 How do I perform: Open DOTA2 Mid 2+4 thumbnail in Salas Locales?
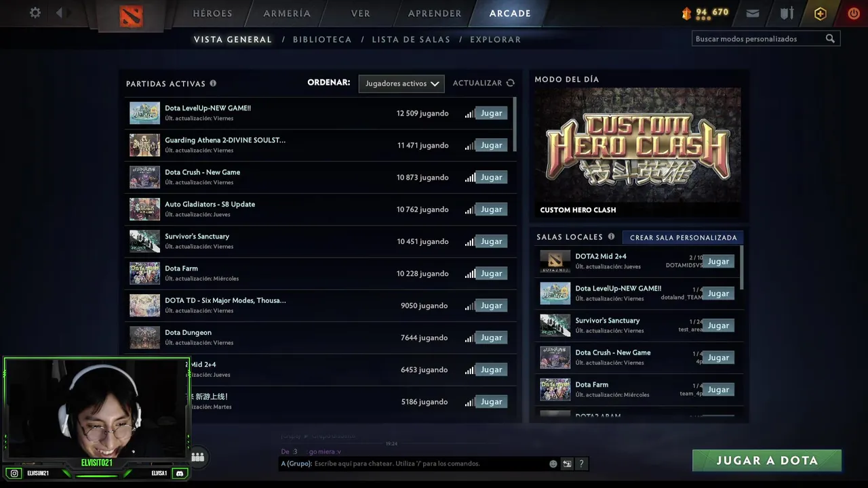[555, 261]
